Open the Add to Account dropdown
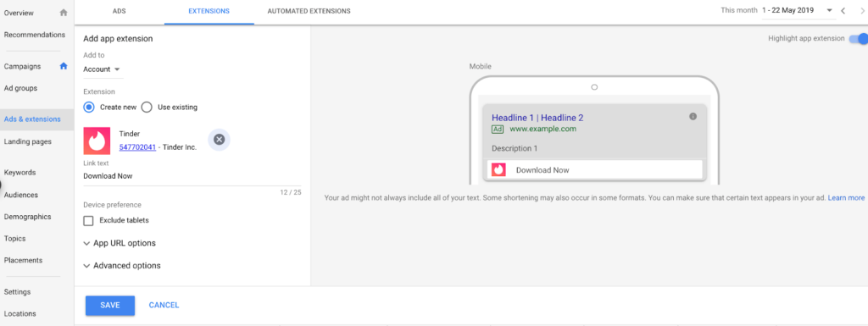The image size is (868, 326). (x=103, y=69)
